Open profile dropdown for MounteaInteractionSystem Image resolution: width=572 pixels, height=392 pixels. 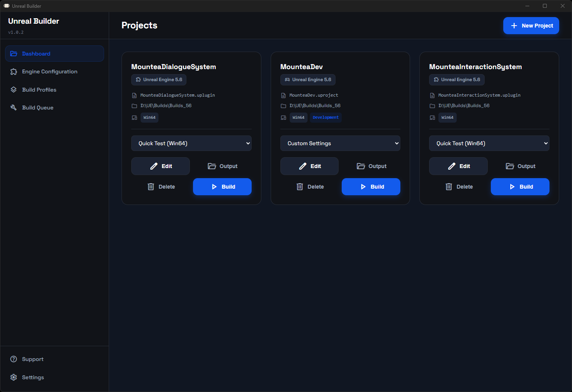pyautogui.click(x=489, y=143)
